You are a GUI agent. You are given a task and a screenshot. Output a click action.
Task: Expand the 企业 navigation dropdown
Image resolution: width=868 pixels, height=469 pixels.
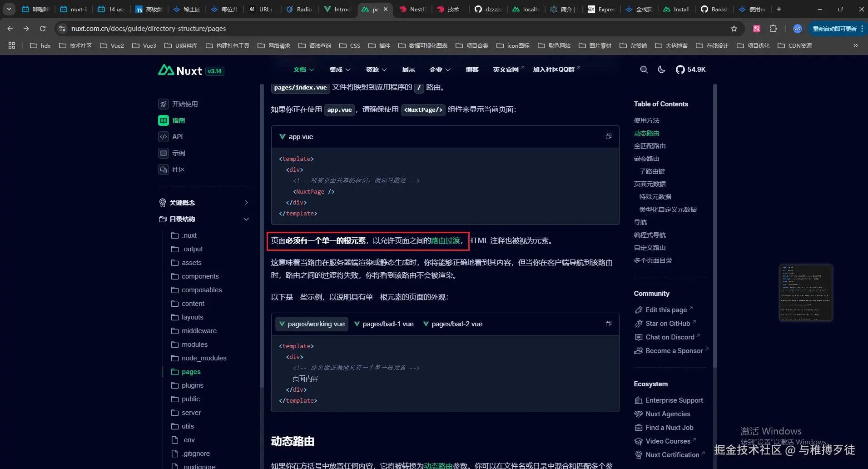click(x=440, y=70)
